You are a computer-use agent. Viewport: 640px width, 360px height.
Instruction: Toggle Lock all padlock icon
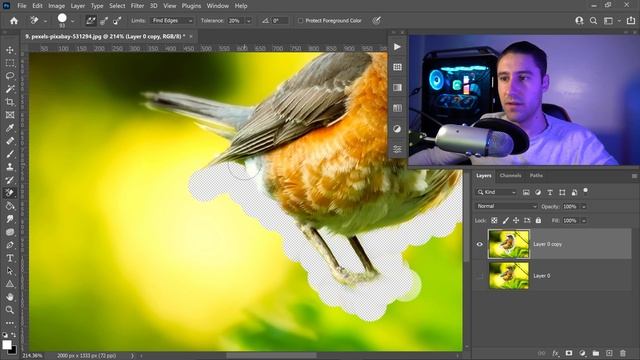pyautogui.click(x=538, y=220)
